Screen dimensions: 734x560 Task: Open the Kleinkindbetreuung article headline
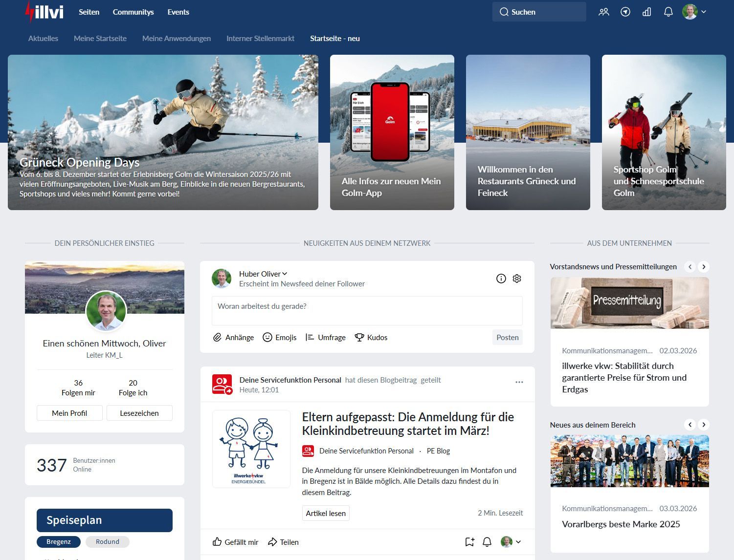click(x=408, y=424)
